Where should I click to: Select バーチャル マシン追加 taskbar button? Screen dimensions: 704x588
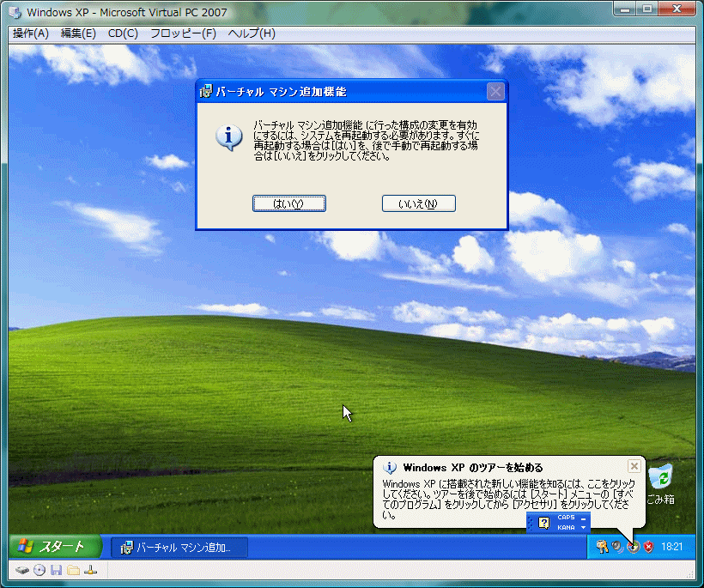point(179,548)
